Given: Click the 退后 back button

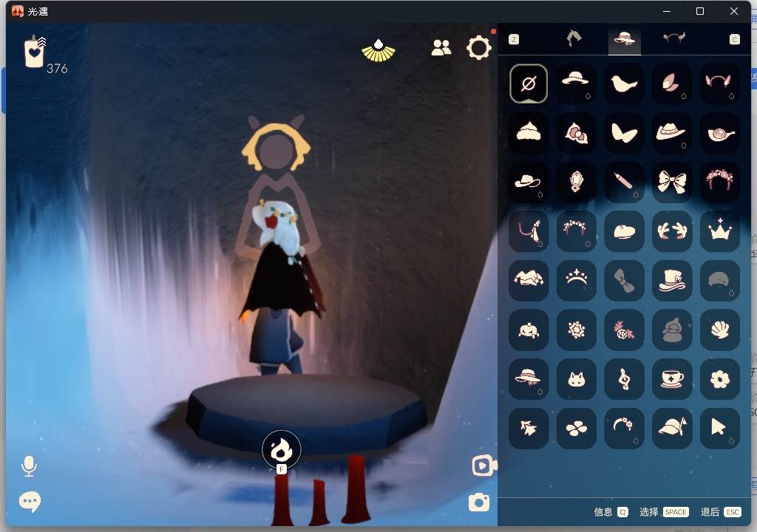Looking at the screenshot, I should [720, 512].
